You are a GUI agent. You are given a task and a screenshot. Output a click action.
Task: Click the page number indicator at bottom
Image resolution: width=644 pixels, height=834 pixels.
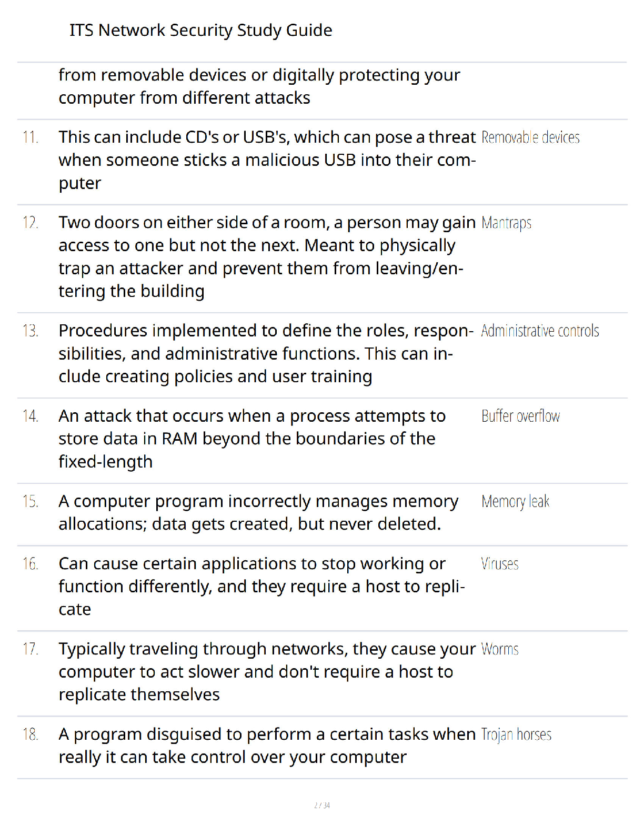pos(322,805)
